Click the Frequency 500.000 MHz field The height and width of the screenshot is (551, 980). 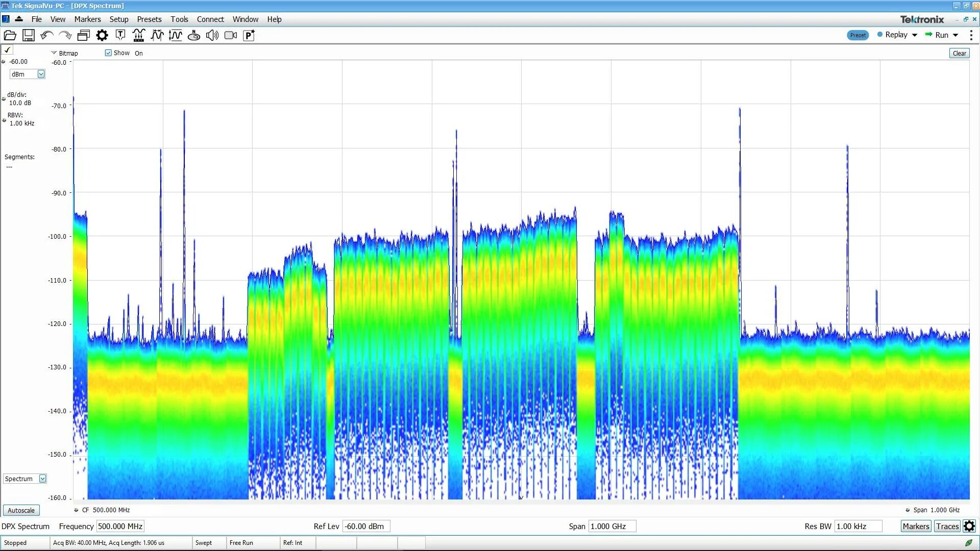(120, 527)
